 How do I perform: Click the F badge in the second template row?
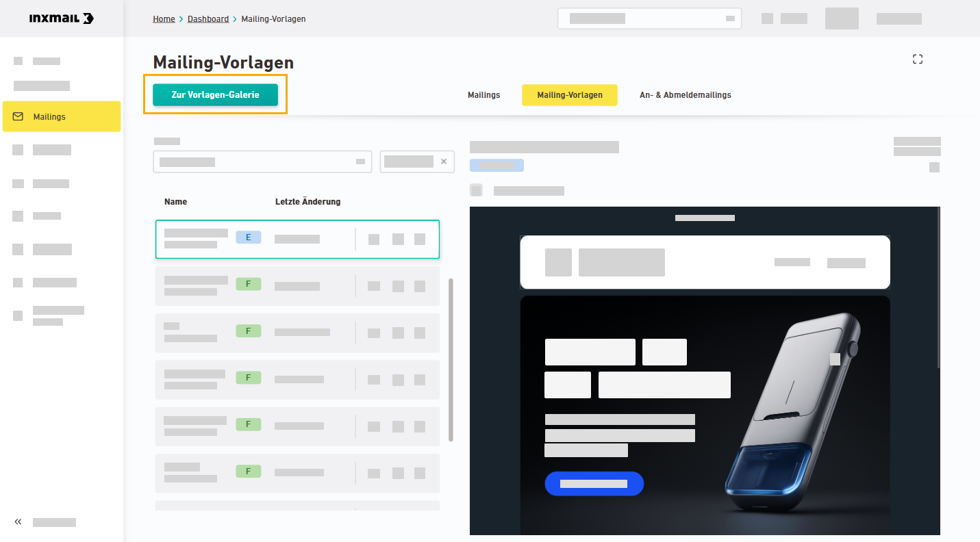point(248,283)
